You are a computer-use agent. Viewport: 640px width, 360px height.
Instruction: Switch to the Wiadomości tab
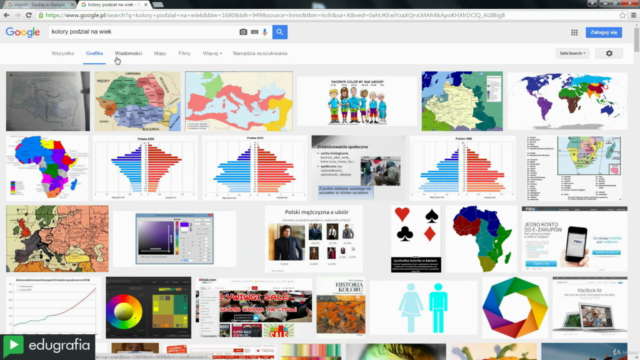(128, 53)
